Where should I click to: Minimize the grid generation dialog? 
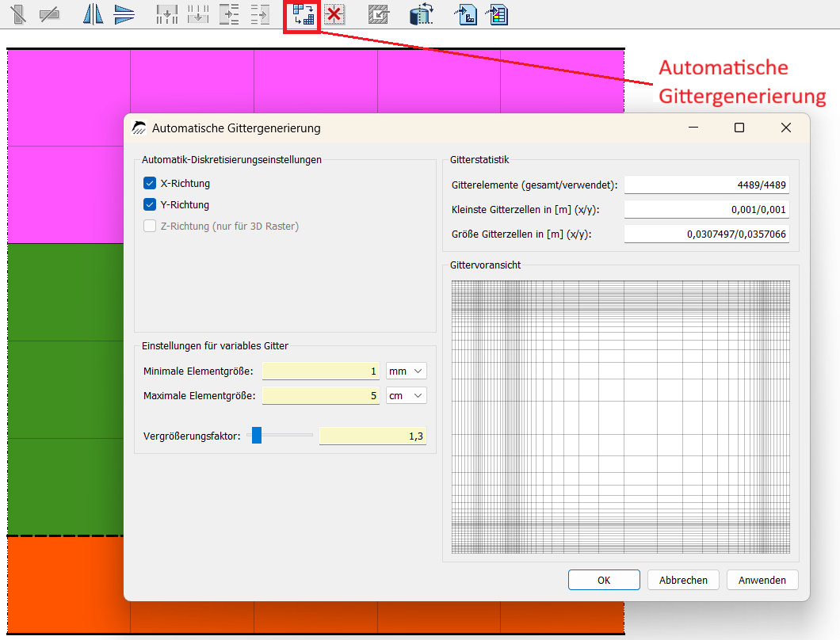point(693,128)
